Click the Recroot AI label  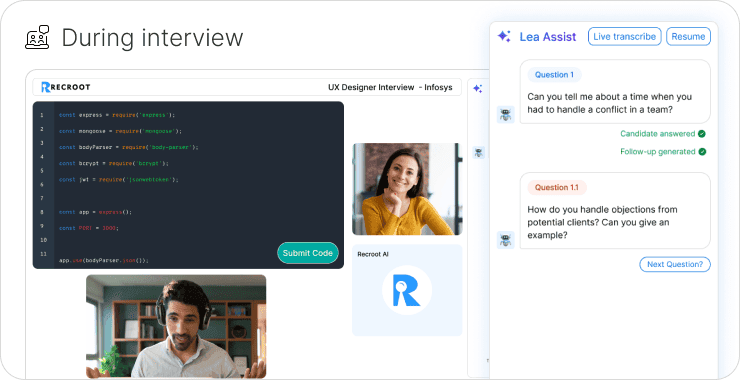(x=373, y=254)
